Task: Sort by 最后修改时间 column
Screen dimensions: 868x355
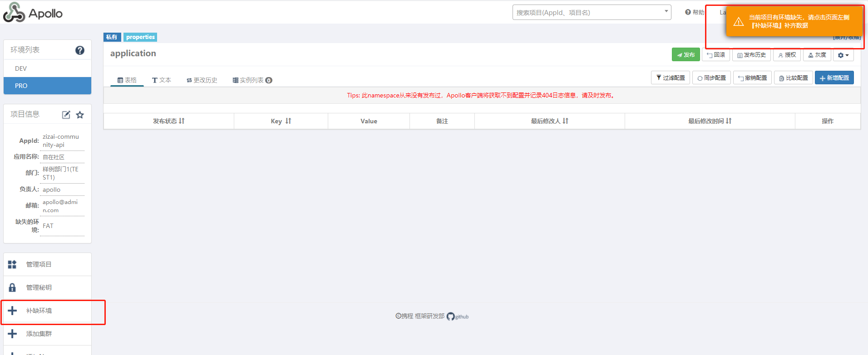Action: (710, 121)
